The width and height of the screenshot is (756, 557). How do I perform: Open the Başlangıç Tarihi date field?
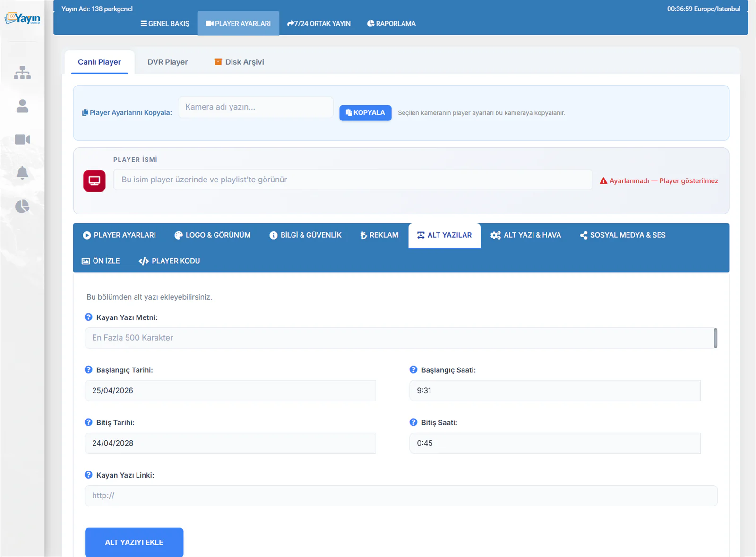(230, 391)
